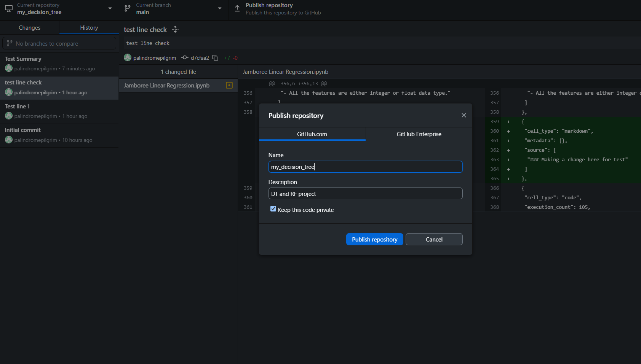Screen dimensions: 641x364
Task: Cancel the publish dialog
Action: tap(434, 239)
